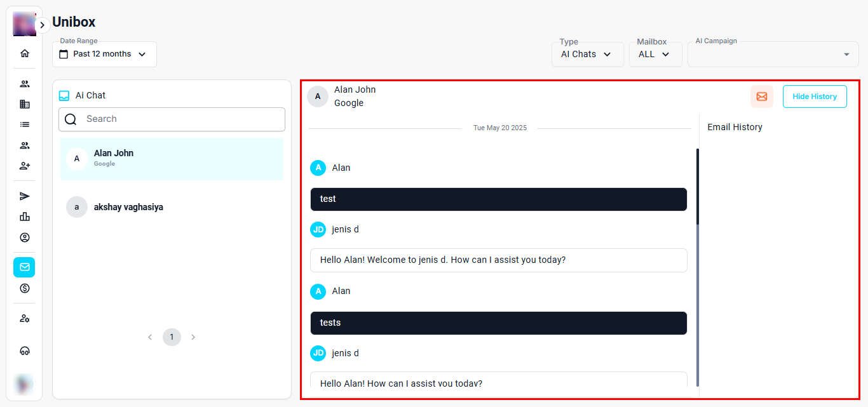Click the dollar sign billing icon
Image resolution: width=868 pixels, height=407 pixels.
[x=25, y=288]
